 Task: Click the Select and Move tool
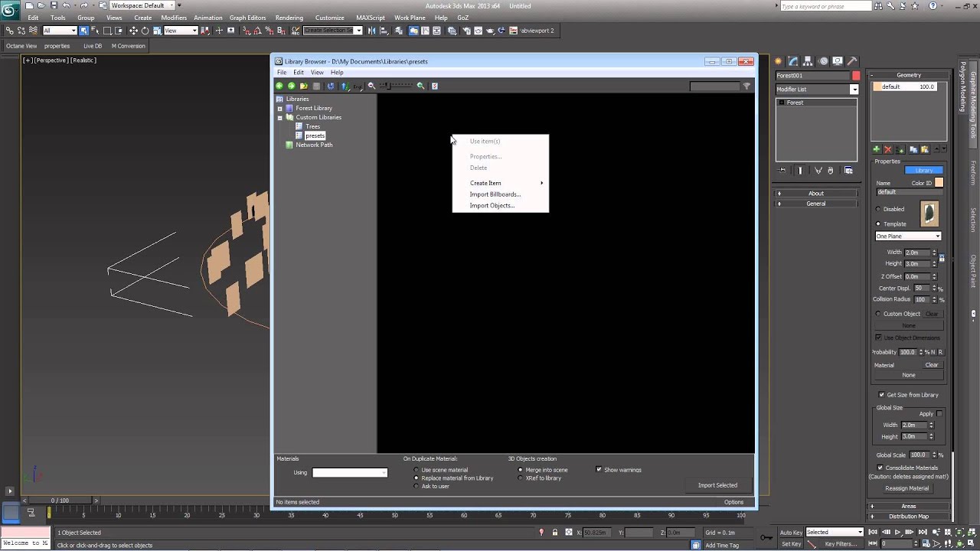click(133, 31)
